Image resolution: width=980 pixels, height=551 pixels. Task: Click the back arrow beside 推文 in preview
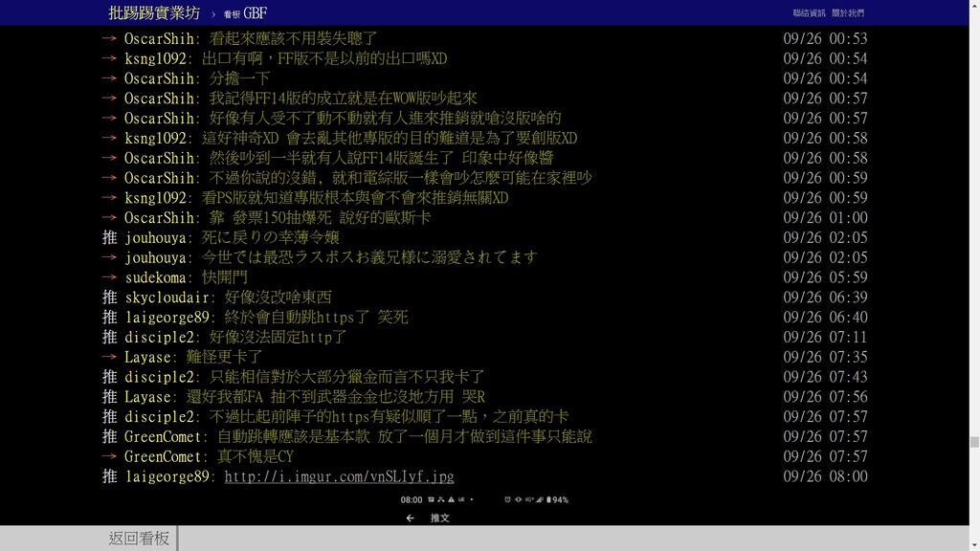pos(410,518)
